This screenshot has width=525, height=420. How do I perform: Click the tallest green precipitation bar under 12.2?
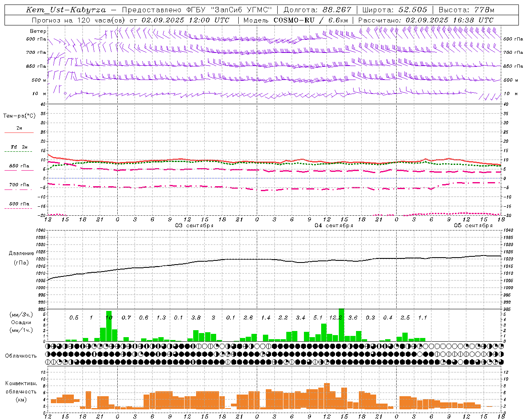[341, 325]
